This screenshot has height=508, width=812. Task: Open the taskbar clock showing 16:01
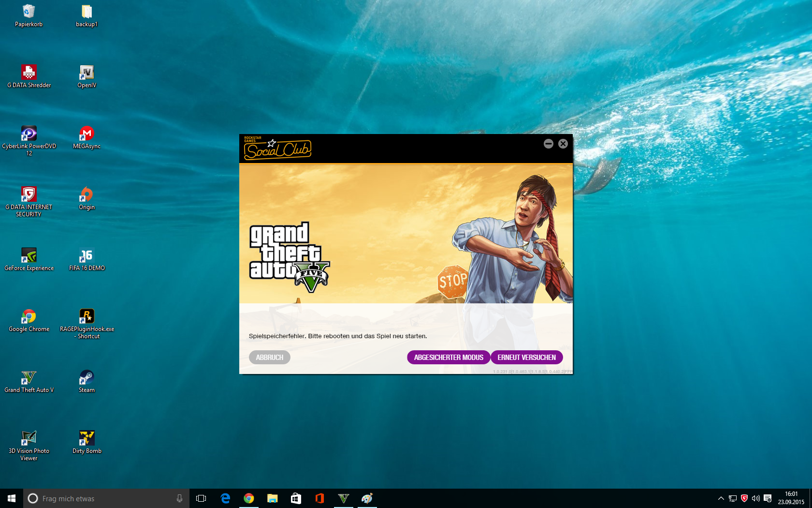coord(791,498)
